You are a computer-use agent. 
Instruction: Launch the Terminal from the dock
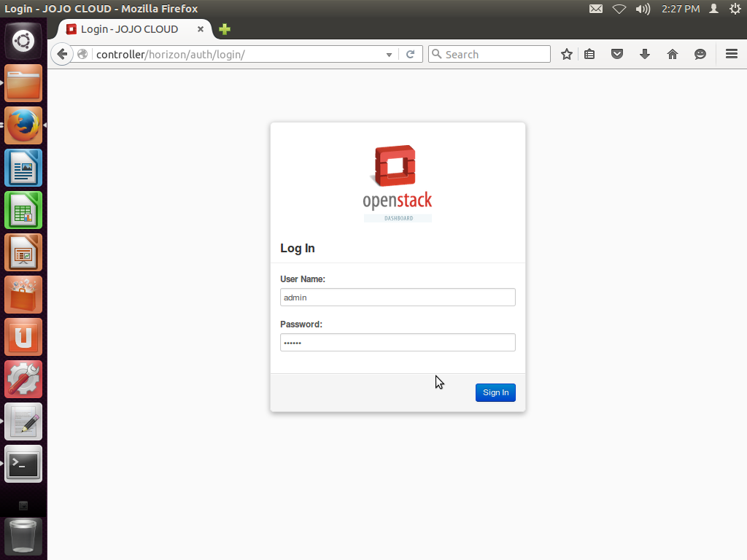23,464
